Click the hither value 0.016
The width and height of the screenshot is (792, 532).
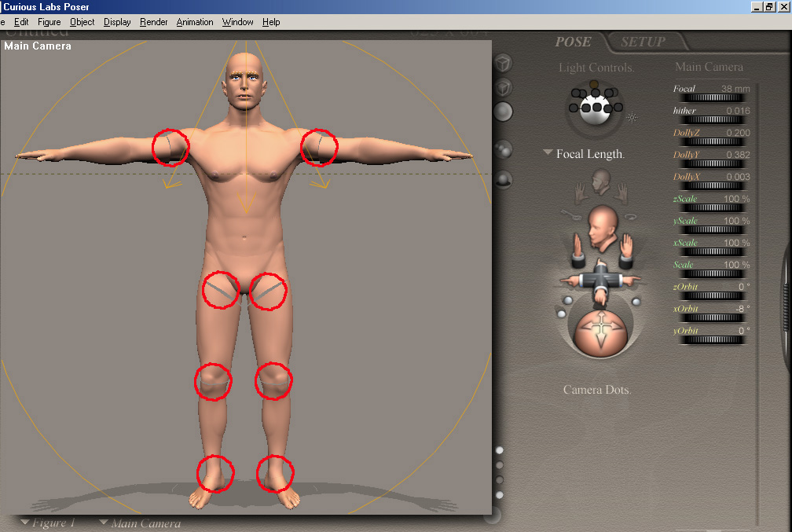point(738,111)
